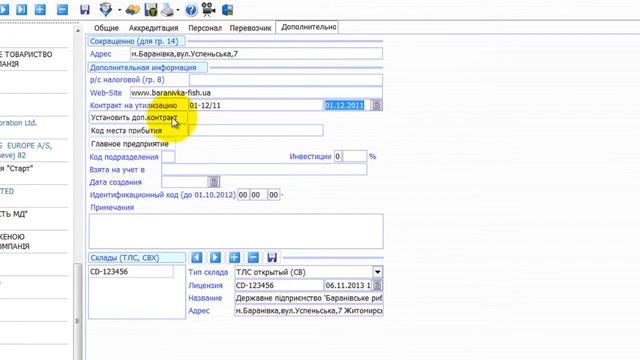Open the Тип склада dropdown
Screen dimensions: 640x360
(377, 272)
